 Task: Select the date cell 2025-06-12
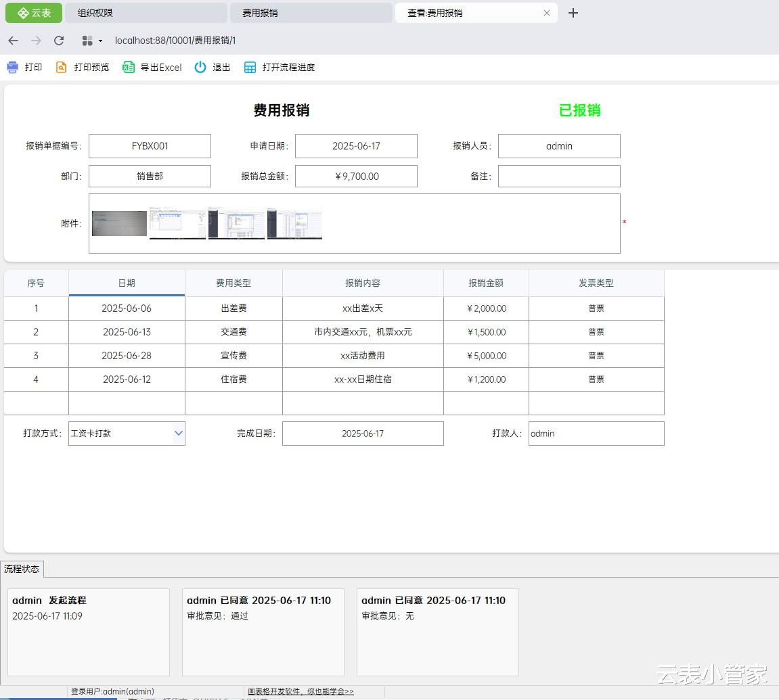(127, 379)
